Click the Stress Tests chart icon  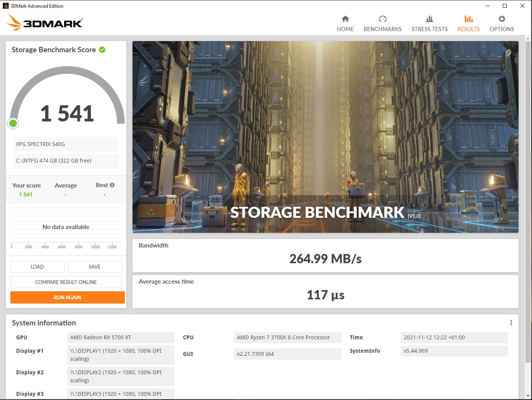[x=429, y=19]
